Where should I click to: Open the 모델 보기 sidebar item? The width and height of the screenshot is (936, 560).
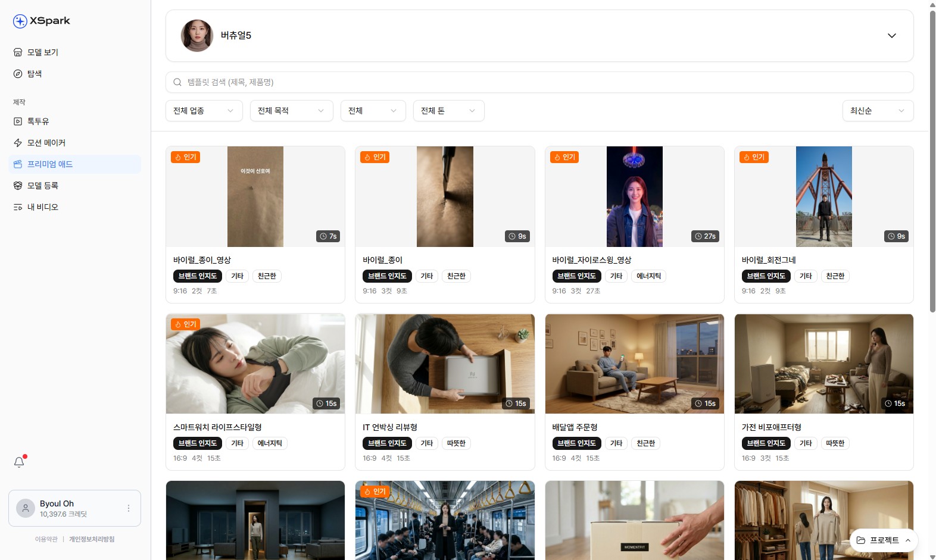(x=75, y=52)
